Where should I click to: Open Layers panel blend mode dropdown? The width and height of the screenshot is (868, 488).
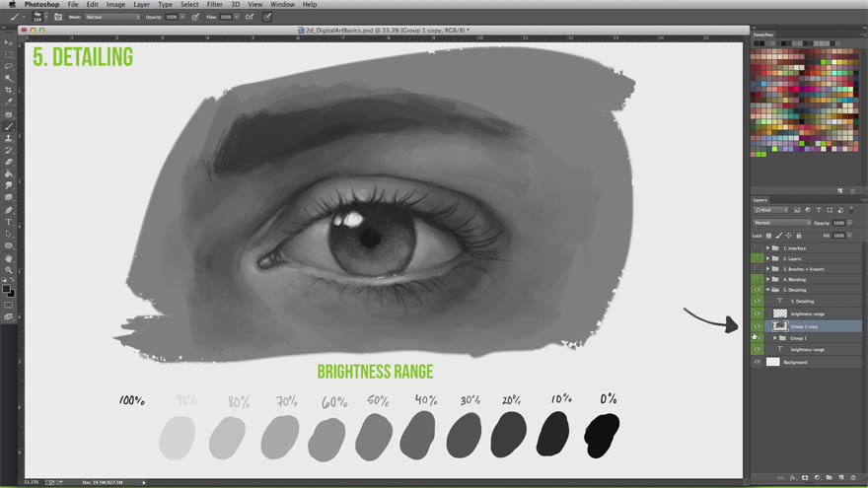[x=781, y=223]
